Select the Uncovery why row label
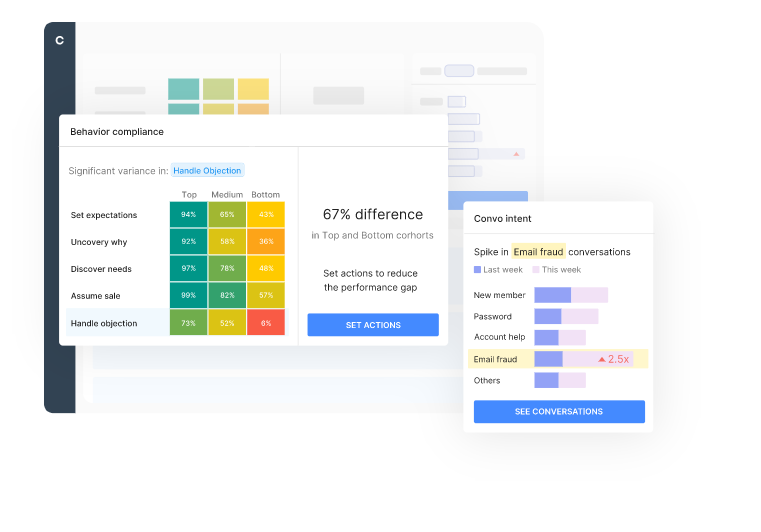The image size is (761, 532). 99,242
